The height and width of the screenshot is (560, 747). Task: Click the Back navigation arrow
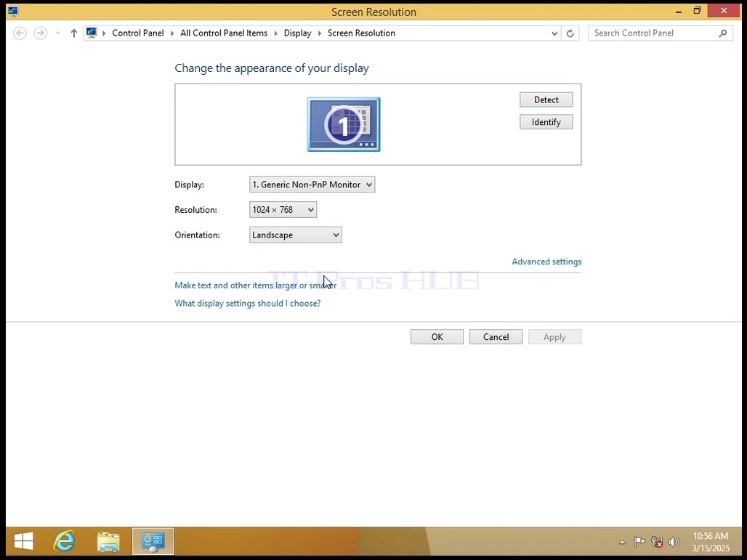(20, 33)
